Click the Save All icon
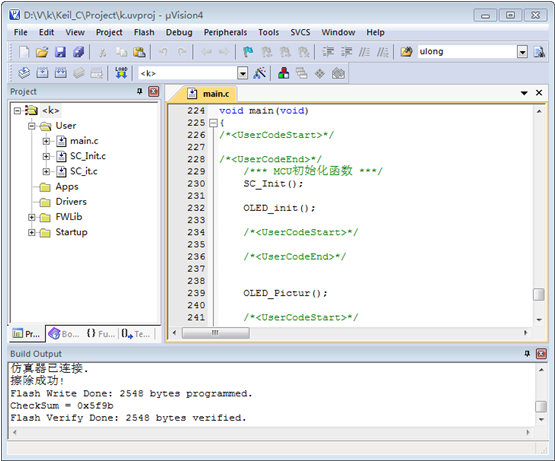This screenshot has height=461, width=555. pos(78,52)
